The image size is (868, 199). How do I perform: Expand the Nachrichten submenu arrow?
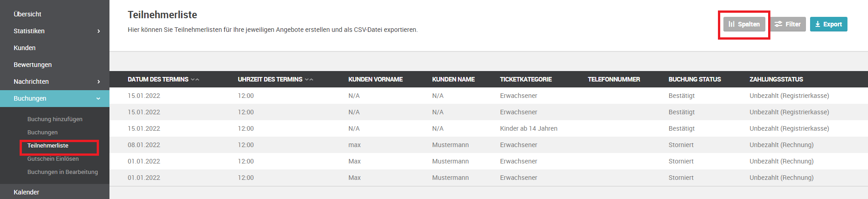click(x=99, y=82)
